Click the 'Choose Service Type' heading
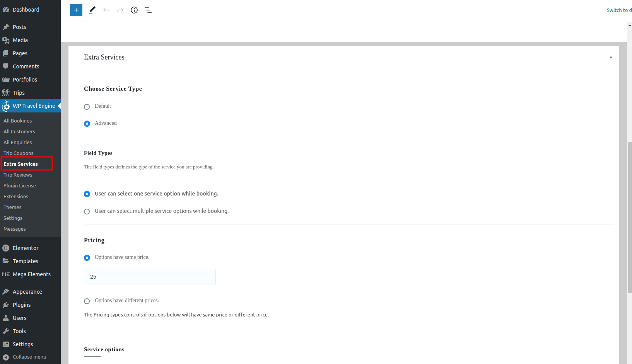This screenshot has height=364, width=632. (113, 89)
